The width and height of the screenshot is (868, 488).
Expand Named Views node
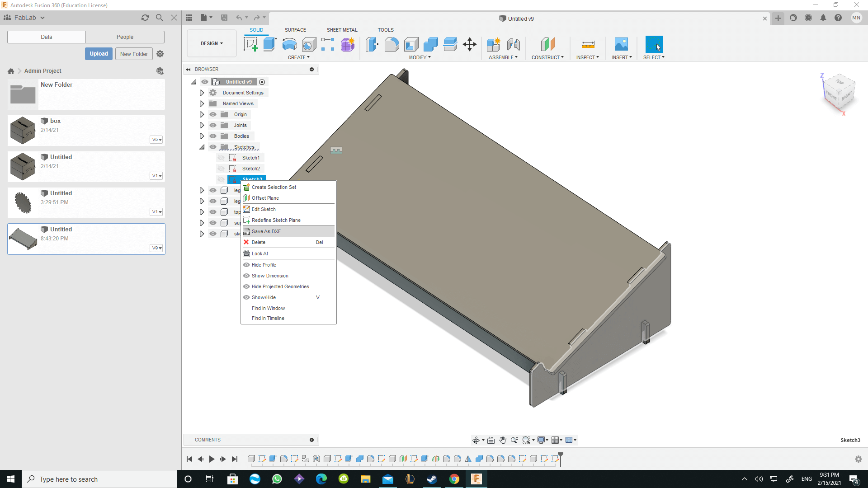(x=202, y=103)
